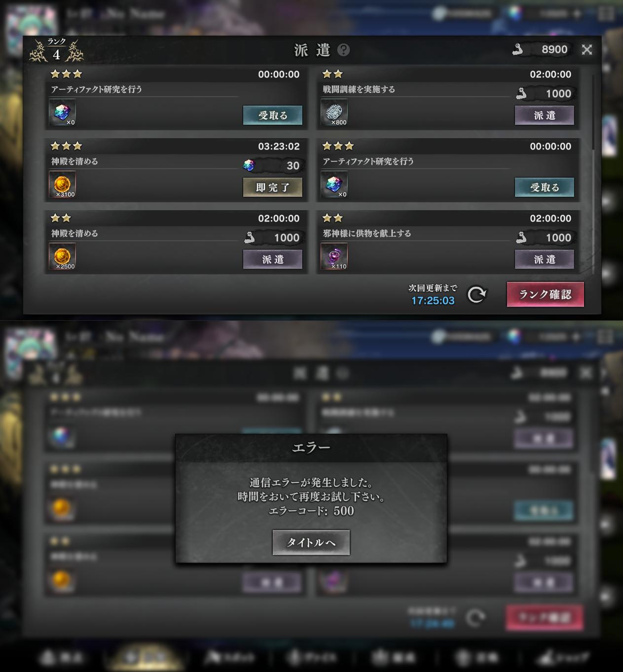
Task: Instantly finish via 即完了 button
Action: click(x=273, y=187)
